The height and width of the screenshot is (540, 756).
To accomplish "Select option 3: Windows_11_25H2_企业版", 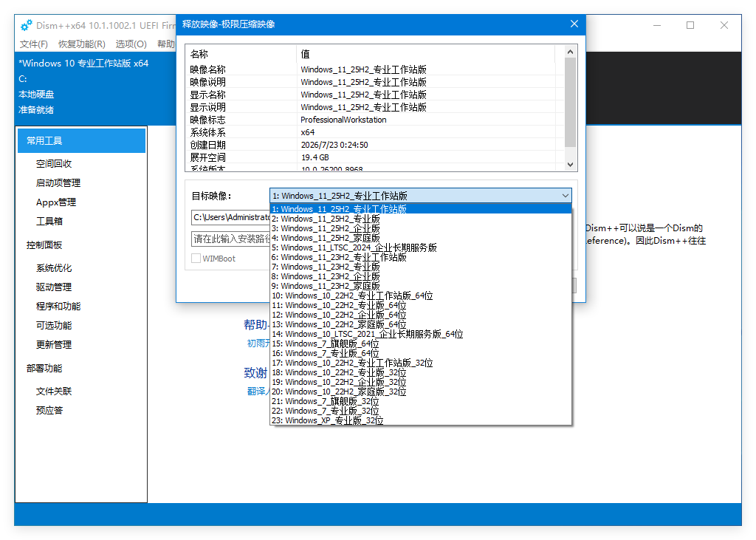I will pyautogui.click(x=421, y=228).
